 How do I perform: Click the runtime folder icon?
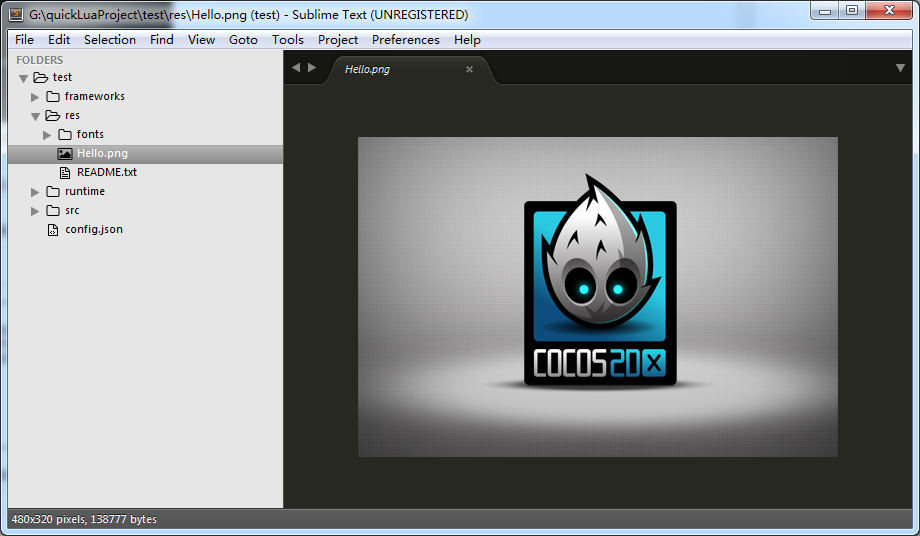pyautogui.click(x=53, y=191)
